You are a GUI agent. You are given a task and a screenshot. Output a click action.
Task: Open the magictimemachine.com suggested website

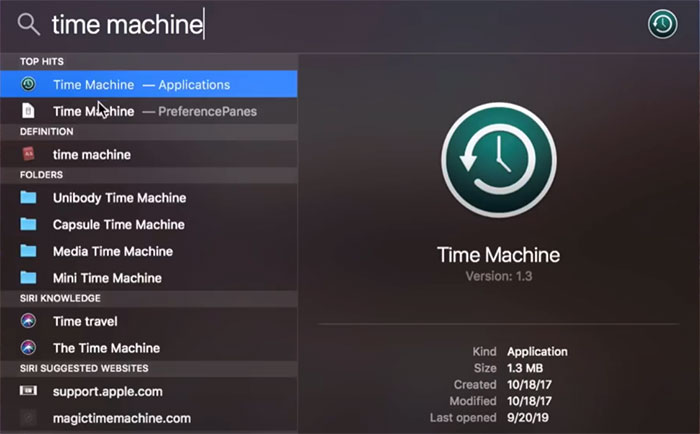[149, 418]
